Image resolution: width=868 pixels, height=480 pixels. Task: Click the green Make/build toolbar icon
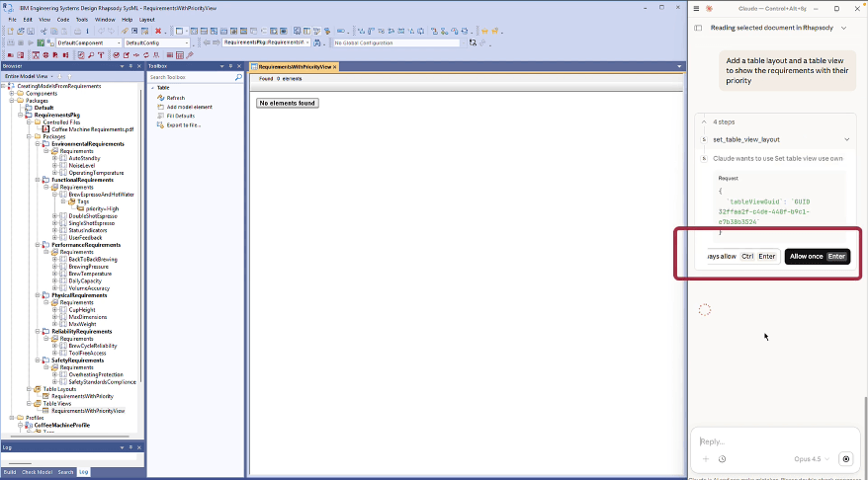tap(41, 42)
